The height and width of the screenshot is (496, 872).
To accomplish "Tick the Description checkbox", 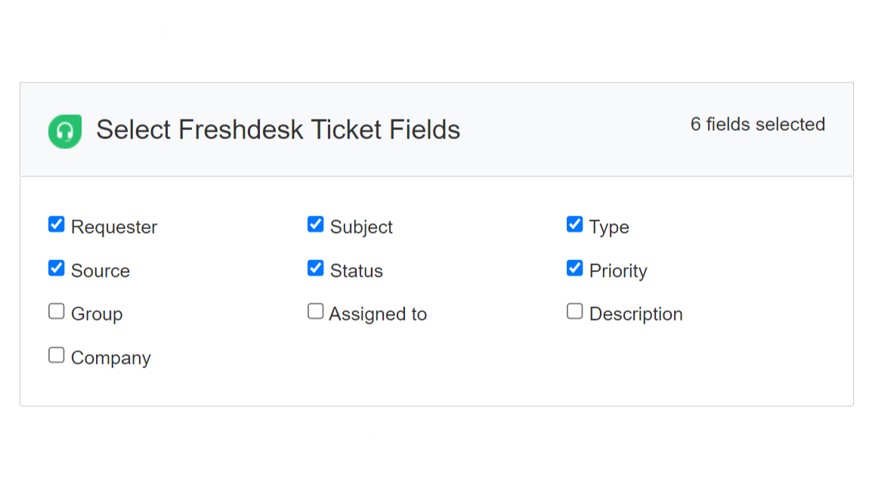I will 575,312.
